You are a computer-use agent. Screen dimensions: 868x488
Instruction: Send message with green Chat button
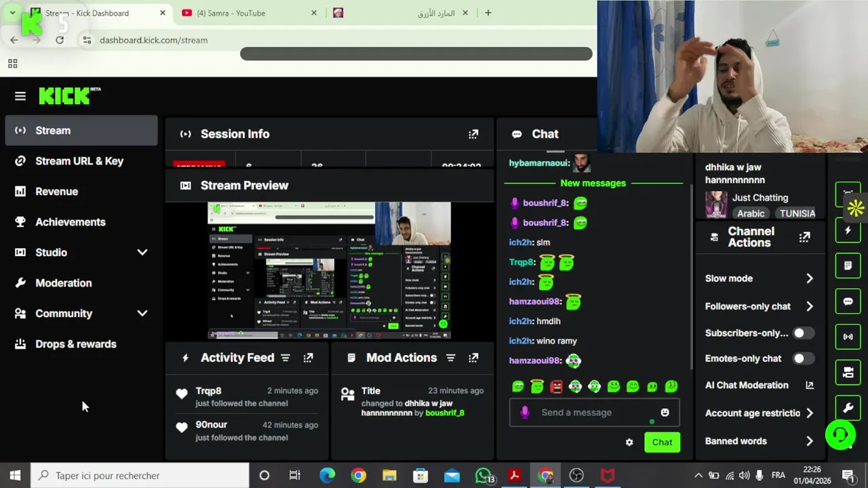coord(662,443)
